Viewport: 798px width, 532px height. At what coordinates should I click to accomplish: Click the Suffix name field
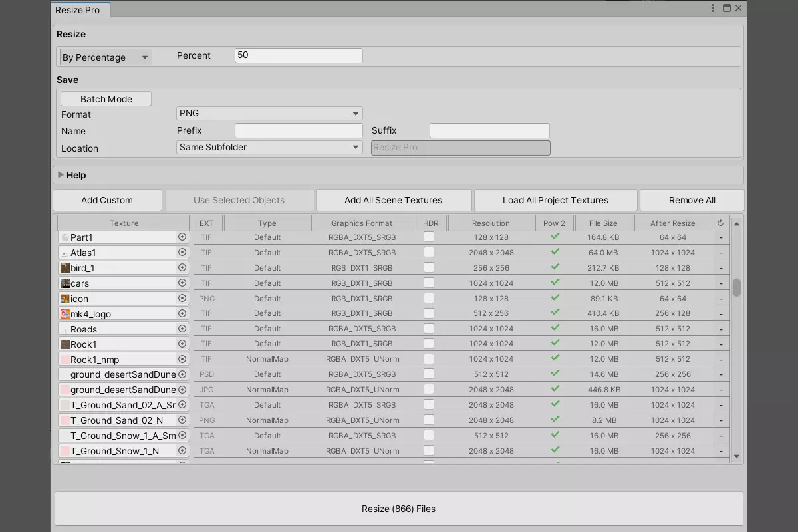click(x=489, y=130)
